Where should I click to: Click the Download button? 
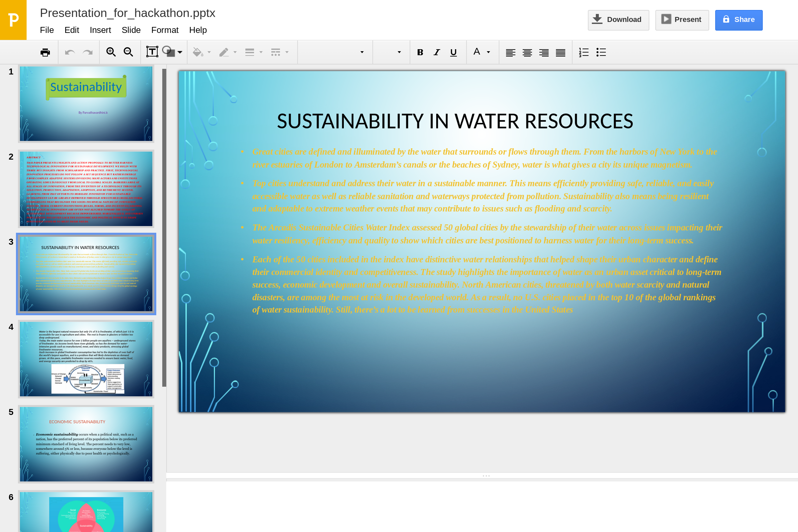pyautogui.click(x=618, y=20)
